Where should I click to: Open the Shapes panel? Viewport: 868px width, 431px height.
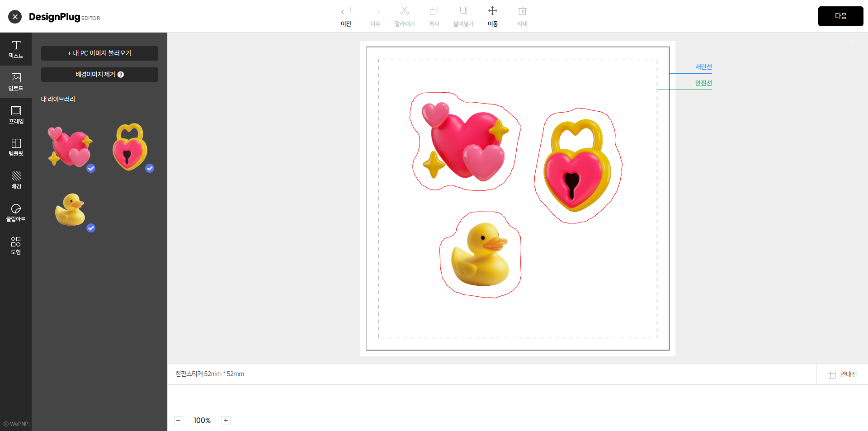pos(16,246)
